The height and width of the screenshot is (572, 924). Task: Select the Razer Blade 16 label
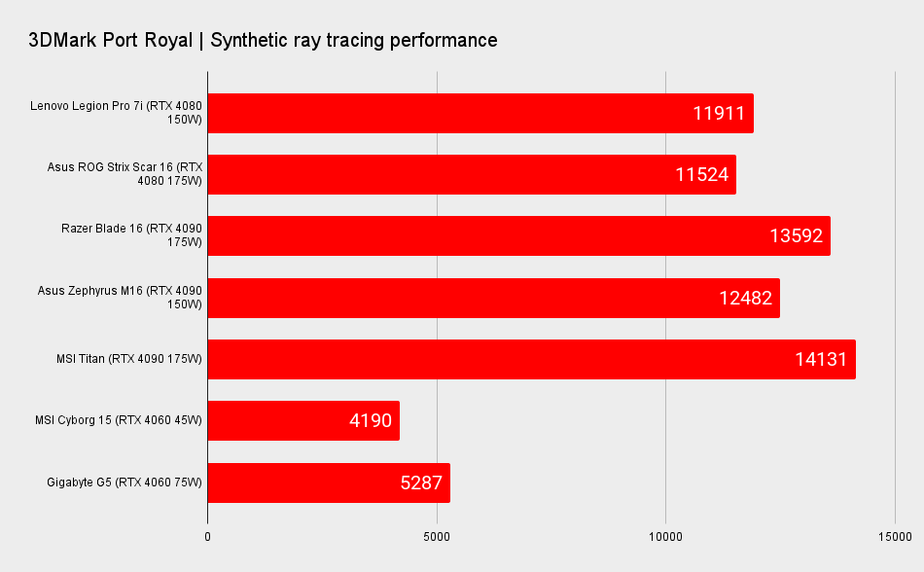pos(131,235)
